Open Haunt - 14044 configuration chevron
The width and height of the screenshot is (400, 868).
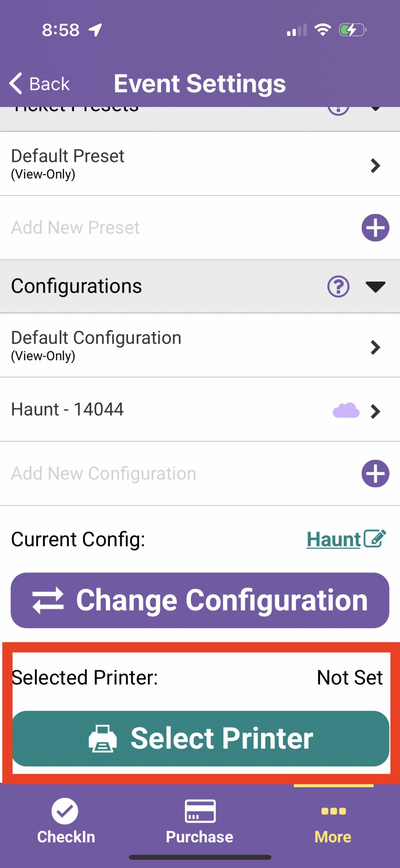click(375, 411)
